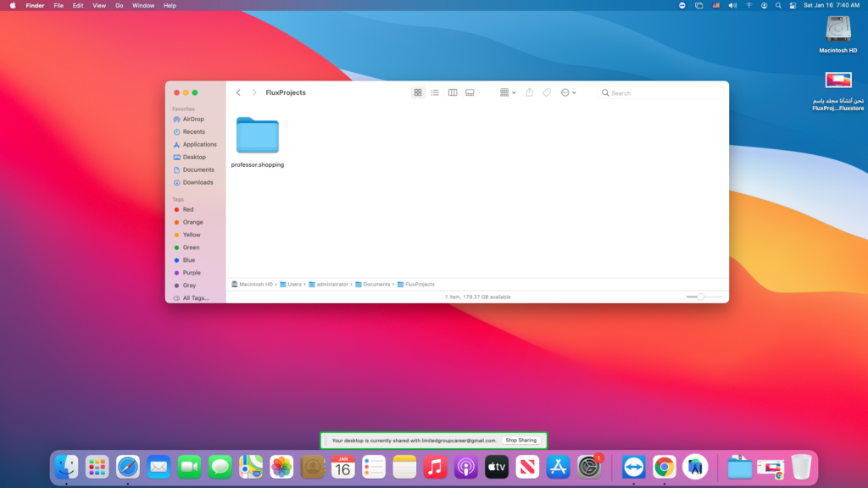Switch Finder to gallery view

pos(470,93)
